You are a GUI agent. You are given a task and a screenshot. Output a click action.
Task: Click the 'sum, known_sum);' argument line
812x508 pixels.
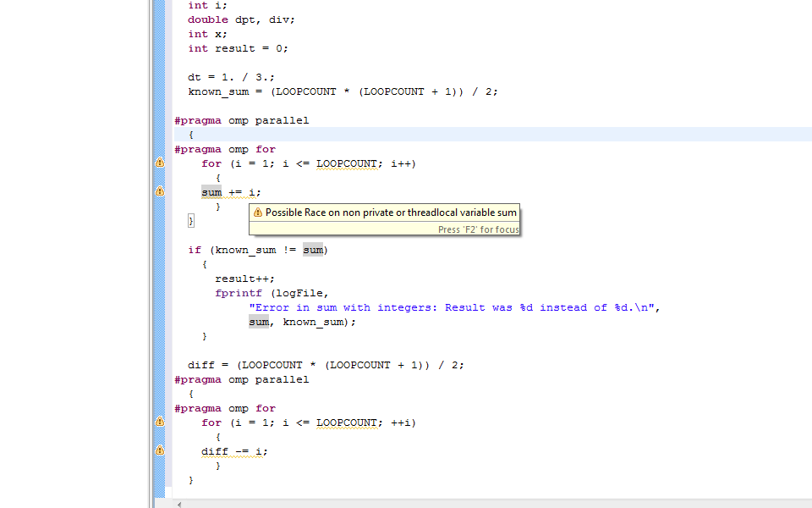pos(303,323)
